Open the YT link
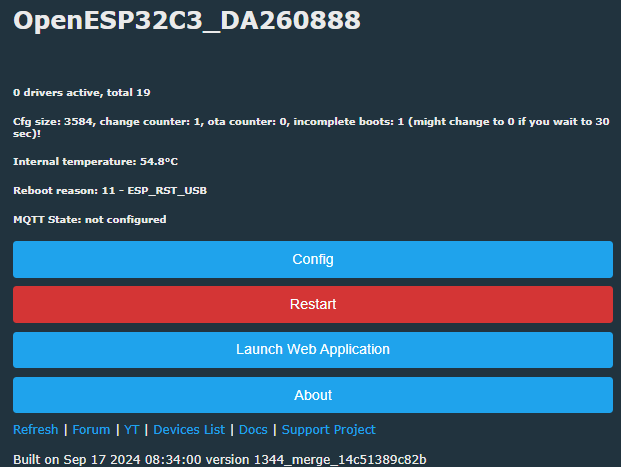Screen dimensions: 621x467 point(131,429)
